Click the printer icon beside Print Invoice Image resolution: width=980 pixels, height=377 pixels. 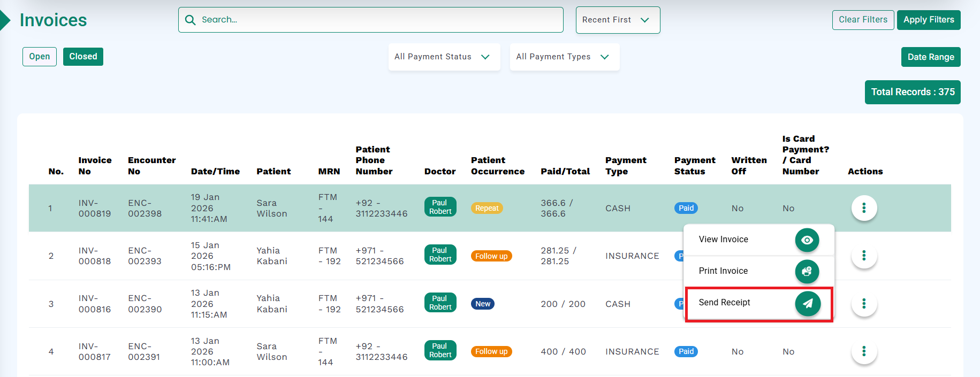(x=807, y=272)
